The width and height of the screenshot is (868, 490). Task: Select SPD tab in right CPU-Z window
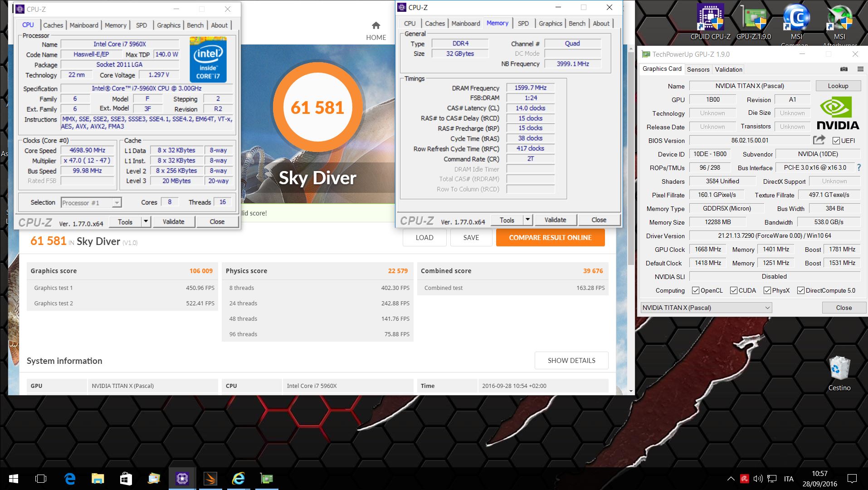[x=523, y=24]
